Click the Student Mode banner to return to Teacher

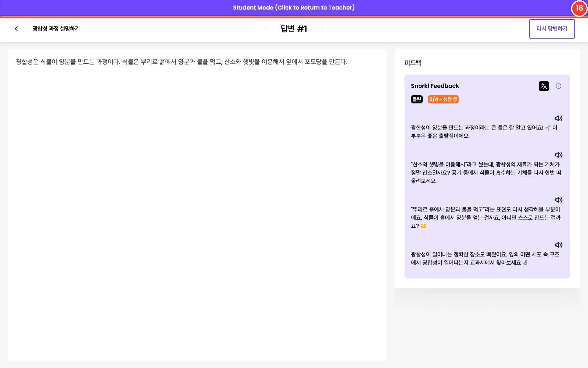click(294, 8)
